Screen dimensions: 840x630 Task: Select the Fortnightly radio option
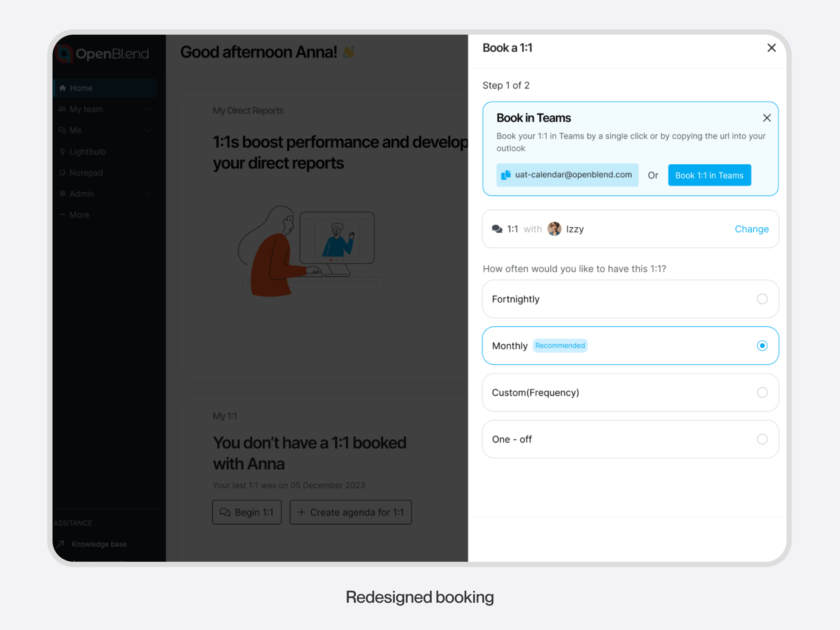(762, 299)
